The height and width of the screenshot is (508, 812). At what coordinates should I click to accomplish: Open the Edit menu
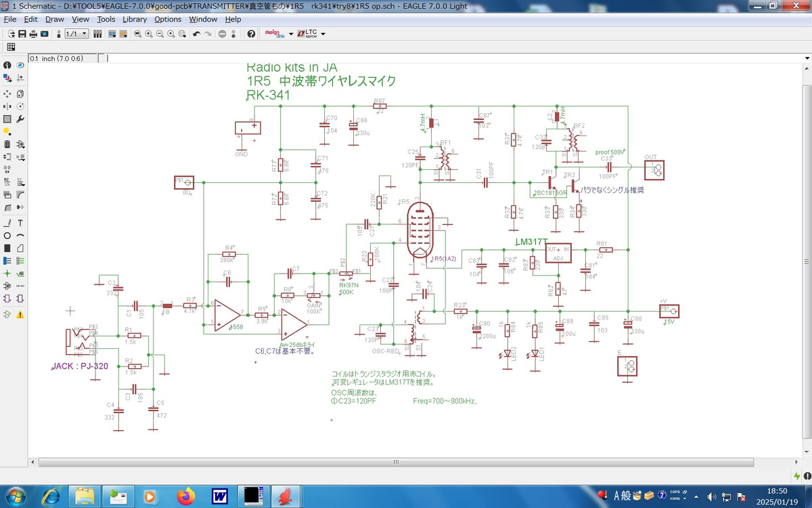point(30,19)
